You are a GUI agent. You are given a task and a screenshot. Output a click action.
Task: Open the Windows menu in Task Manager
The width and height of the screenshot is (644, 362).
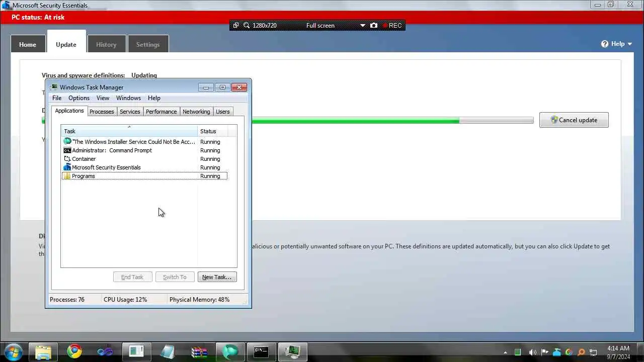pyautogui.click(x=128, y=98)
